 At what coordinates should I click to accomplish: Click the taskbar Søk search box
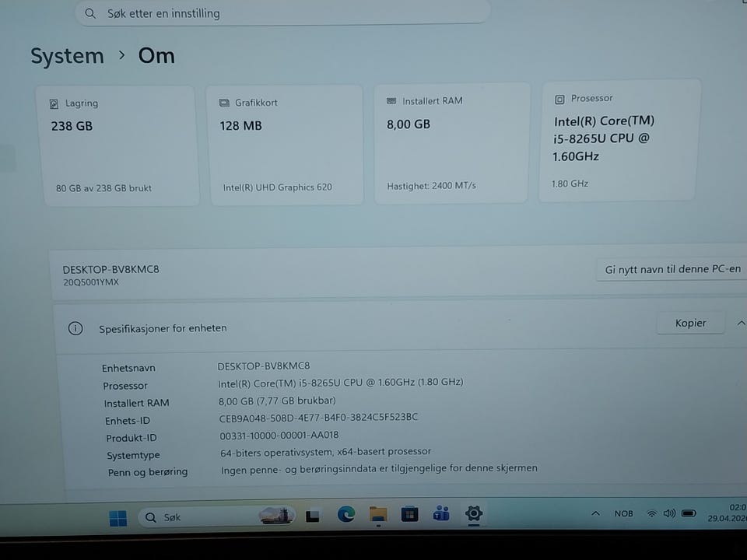pos(217,517)
